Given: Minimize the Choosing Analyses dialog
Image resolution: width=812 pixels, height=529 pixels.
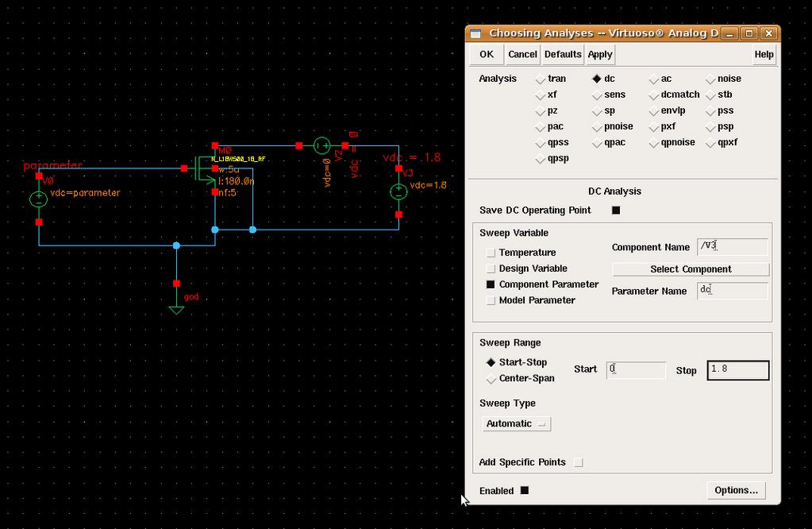Looking at the screenshot, I should click(x=729, y=33).
